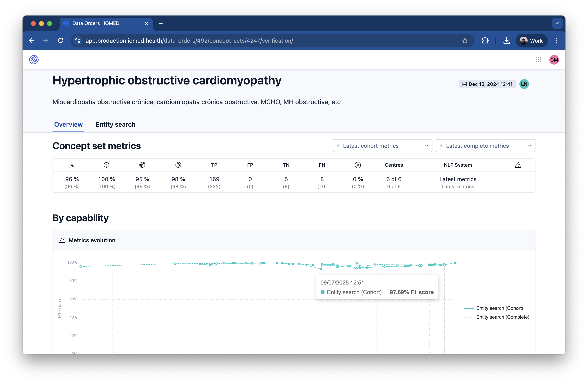Click the bullseye target icon above 98%
Viewport: 588px width, 384px height.
pyautogui.click(x=178, y=165)
